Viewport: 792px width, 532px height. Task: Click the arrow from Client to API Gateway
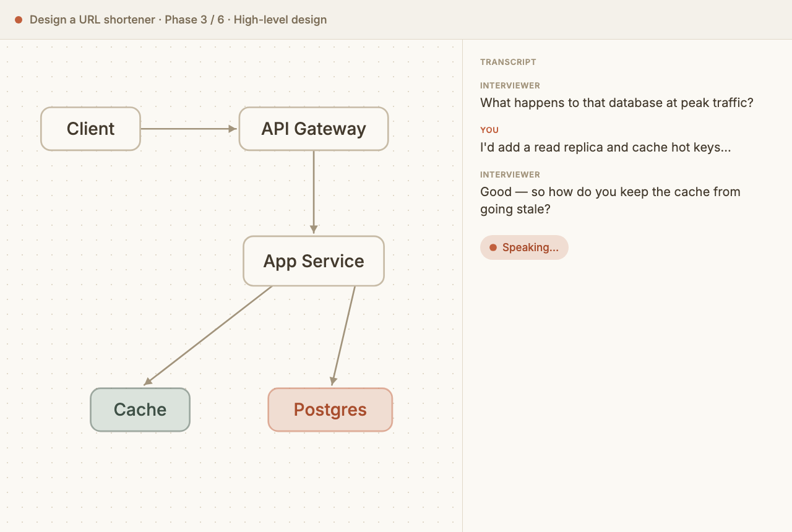(189, 129)
